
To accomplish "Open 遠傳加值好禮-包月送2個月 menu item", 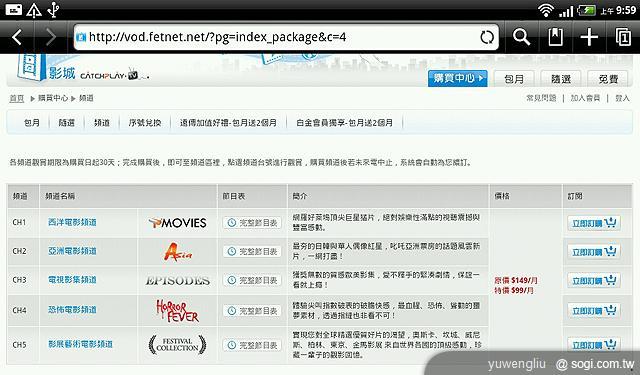I will (228, 122).
